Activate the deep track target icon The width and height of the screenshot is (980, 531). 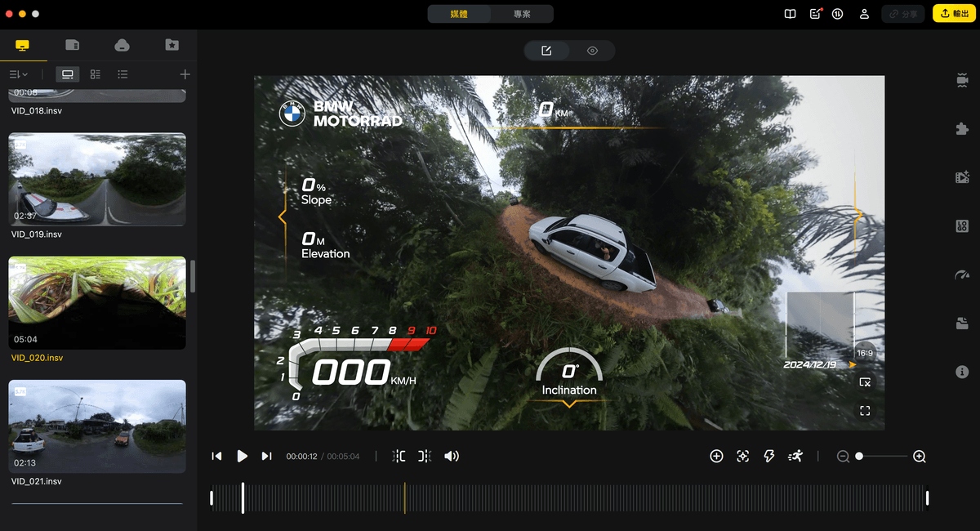coord(742,456)
